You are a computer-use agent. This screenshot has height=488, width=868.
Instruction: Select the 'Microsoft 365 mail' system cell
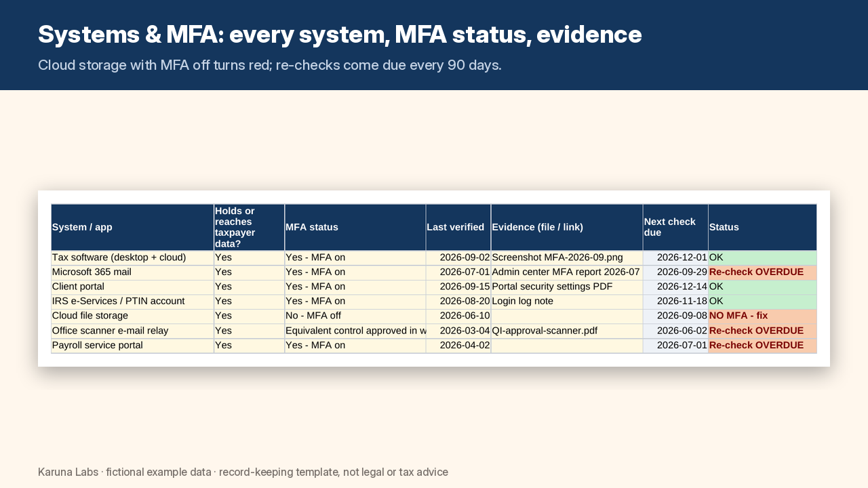click(132, 272)
